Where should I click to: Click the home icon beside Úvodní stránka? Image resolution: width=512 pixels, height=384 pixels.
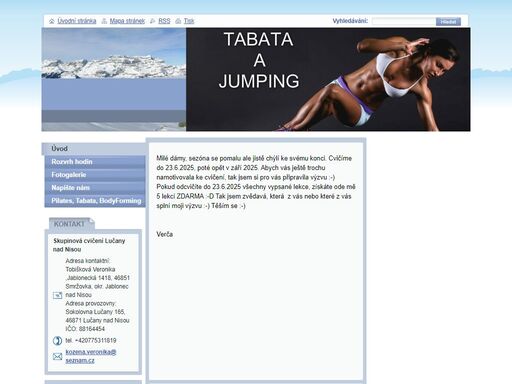coord(52,21)
